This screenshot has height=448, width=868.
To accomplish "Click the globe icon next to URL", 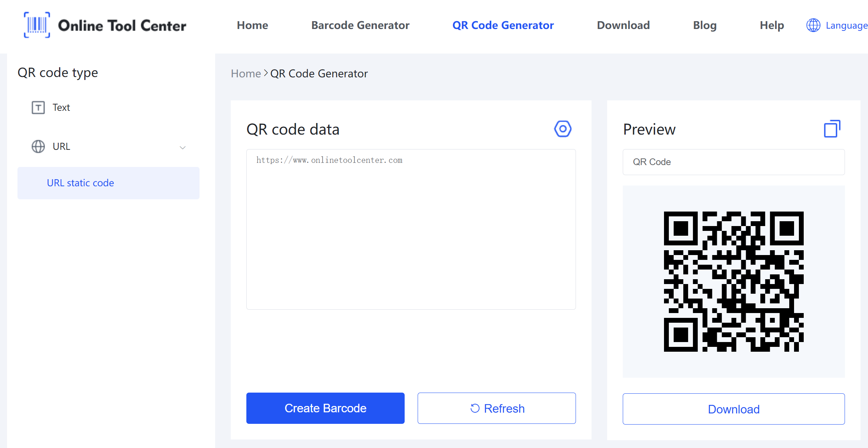I will click(38, 146).
